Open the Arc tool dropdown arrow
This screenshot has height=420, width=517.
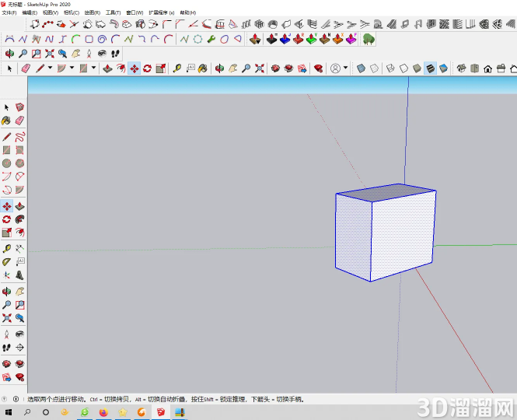click(x=72, y=68)
